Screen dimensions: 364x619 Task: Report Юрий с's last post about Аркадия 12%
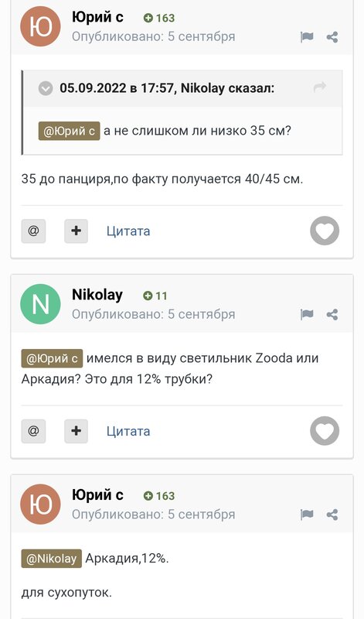coord(307,515)
